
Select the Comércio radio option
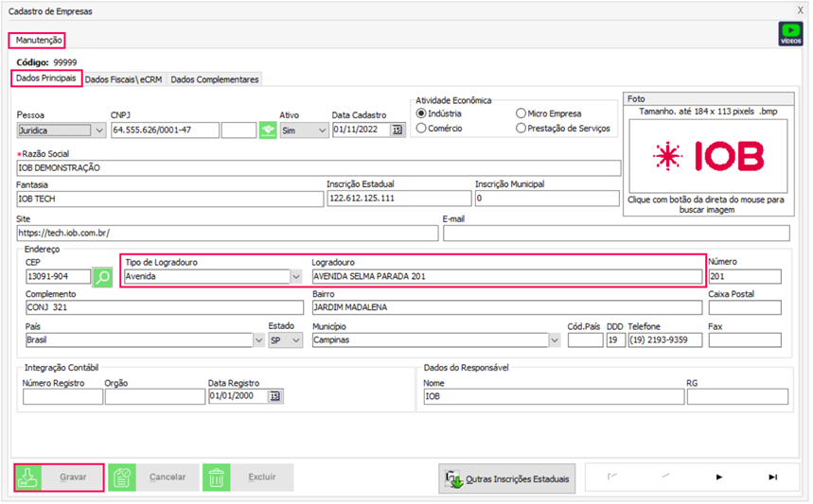tap(422, 129)
